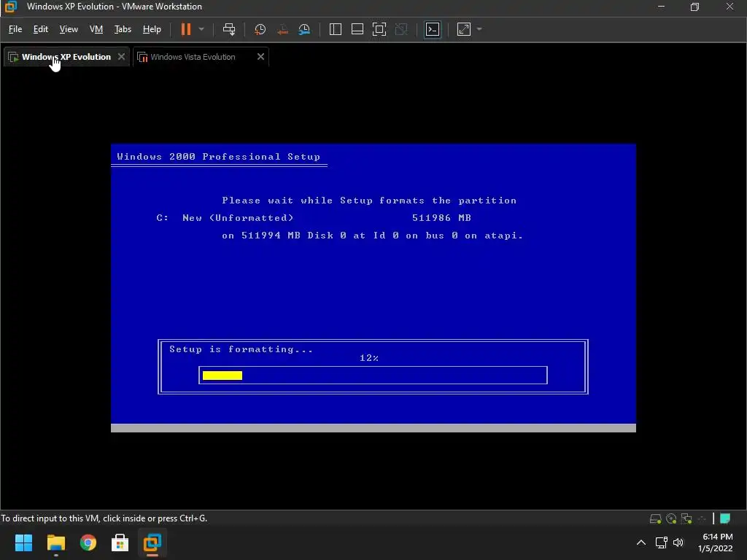Viewport: 747px width, 560px height.
Task: Click the 'To direct input to this VM' status message
Action: [x=104, y=518]
